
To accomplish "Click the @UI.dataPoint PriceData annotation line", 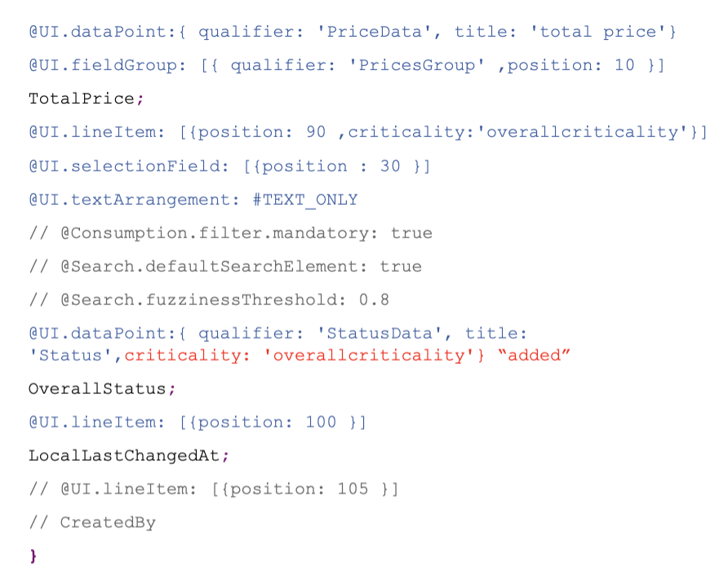I will click(x=353, y=32).
